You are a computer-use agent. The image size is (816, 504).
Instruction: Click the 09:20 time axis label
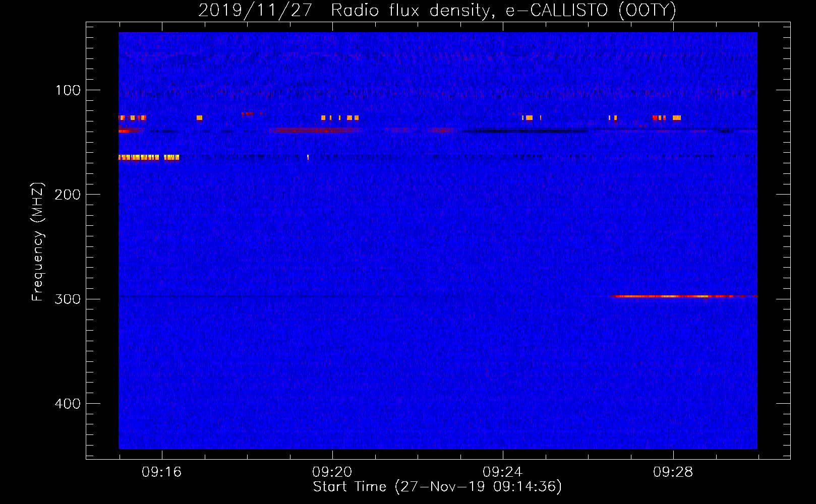(x=332, y=472)
